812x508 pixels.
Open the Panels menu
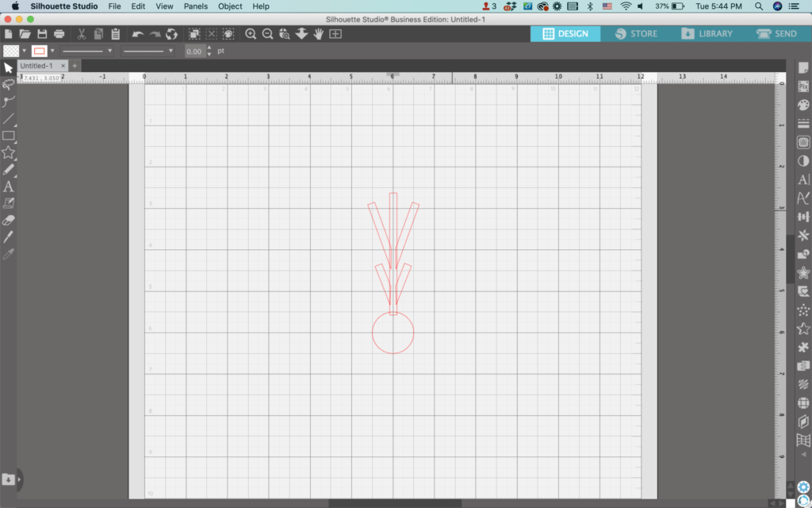click(x=196, y=6)
